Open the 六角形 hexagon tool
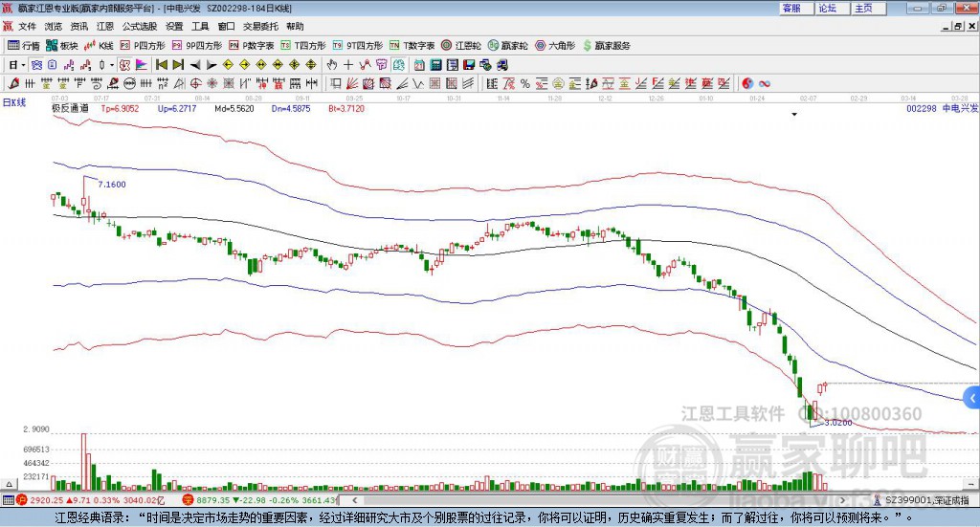980x527 pixels. coord(555,46)
